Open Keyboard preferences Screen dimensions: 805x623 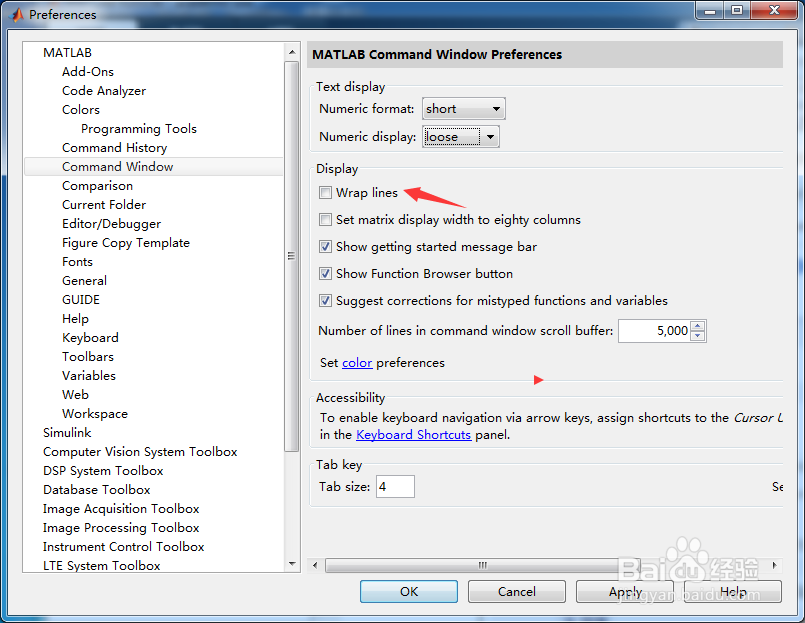(90, 338)
